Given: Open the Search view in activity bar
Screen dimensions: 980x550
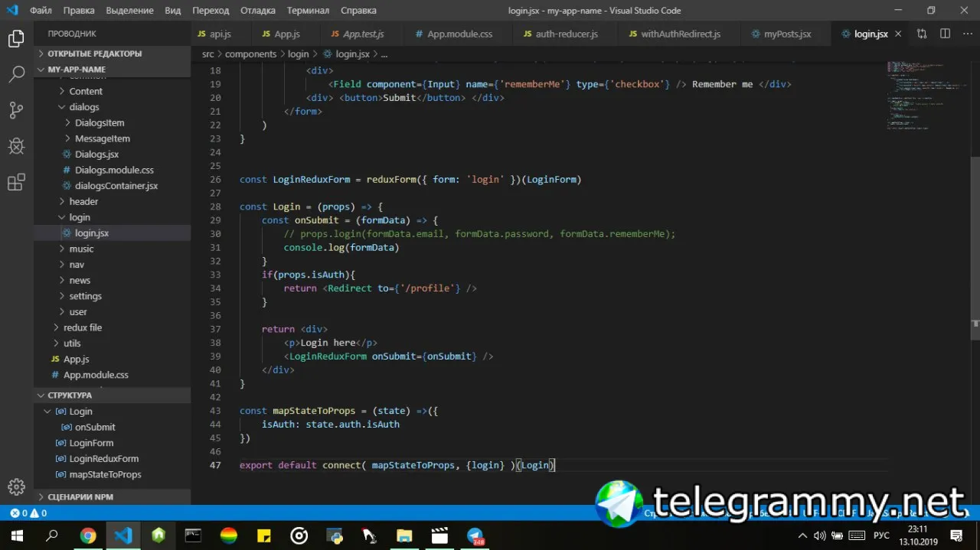Looking at the screenshot, I should point(16,74).
